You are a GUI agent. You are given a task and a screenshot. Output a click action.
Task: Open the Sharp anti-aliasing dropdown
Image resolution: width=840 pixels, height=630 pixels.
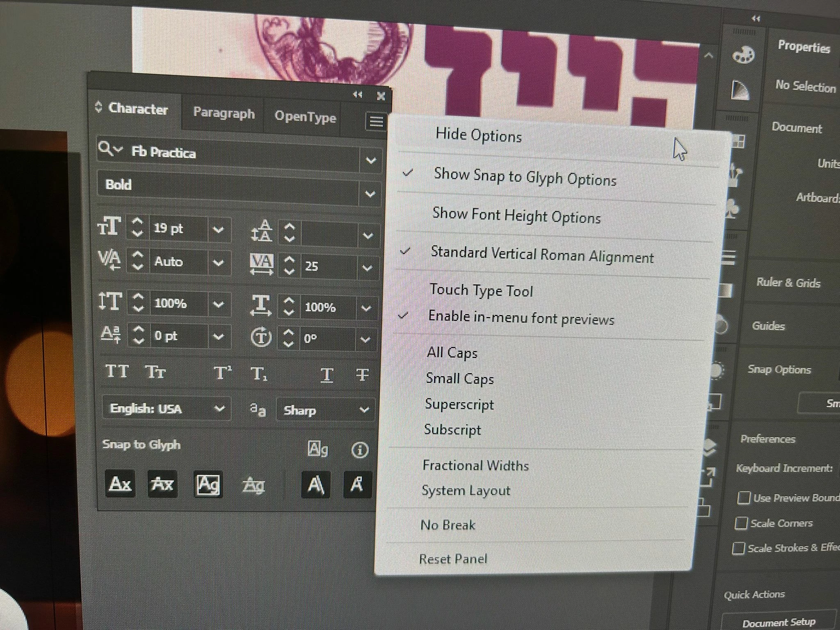point(364,410)
